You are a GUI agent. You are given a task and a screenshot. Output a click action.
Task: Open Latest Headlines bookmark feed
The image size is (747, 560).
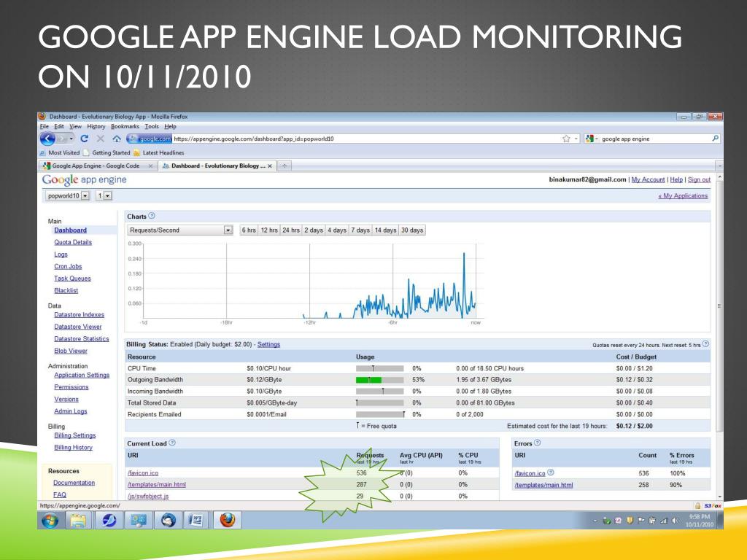click(158, 153)
